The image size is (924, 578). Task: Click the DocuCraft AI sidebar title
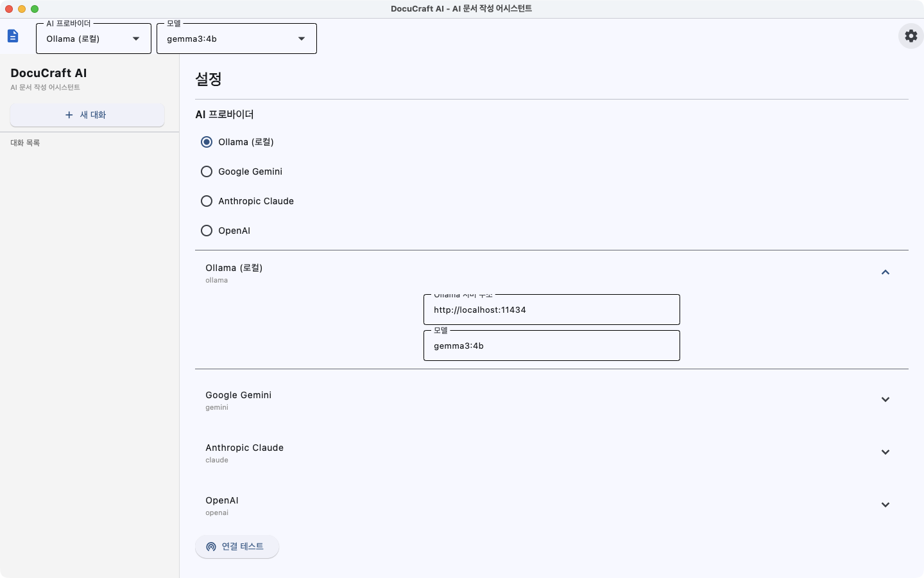pyautogui.click(x=49, y=73)
